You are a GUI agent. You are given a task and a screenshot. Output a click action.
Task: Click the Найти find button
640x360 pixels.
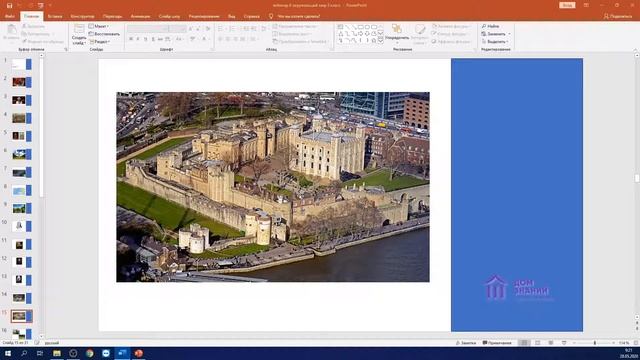click(x=491, y=26)
